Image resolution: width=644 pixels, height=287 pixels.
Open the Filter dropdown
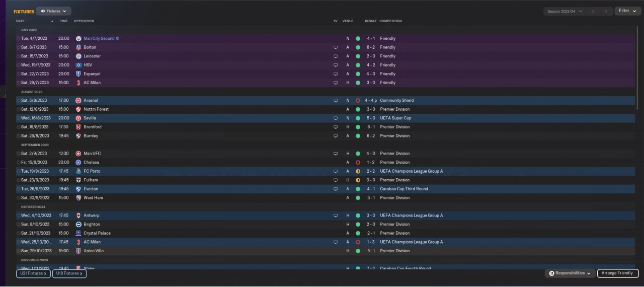[x=627, y=11]
